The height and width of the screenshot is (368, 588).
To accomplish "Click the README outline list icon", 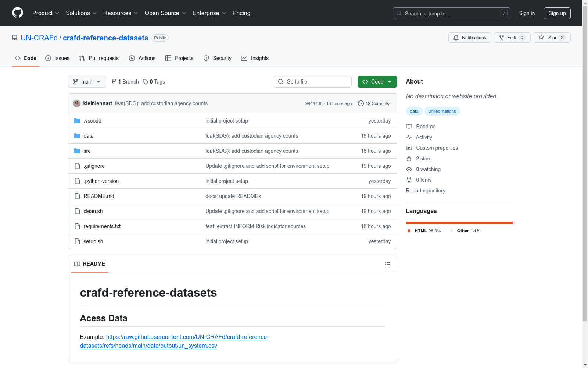I will [x=388, y=264].
